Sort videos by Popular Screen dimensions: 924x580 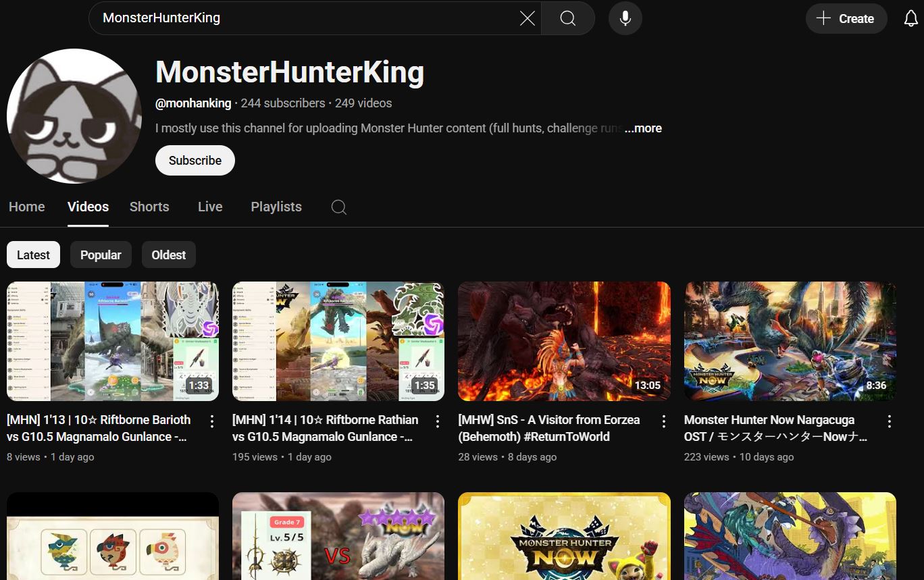pos(101,255)
